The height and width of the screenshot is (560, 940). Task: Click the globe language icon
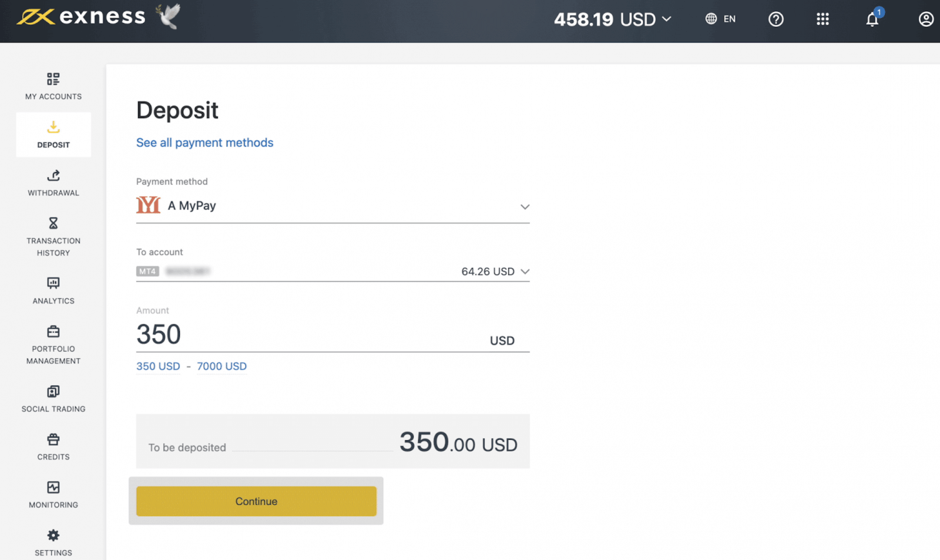(x=711, y=19)
